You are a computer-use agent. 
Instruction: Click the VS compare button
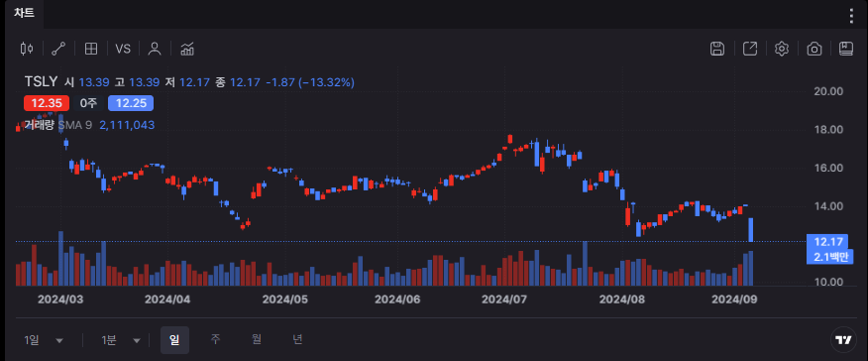tap(123, 49)
